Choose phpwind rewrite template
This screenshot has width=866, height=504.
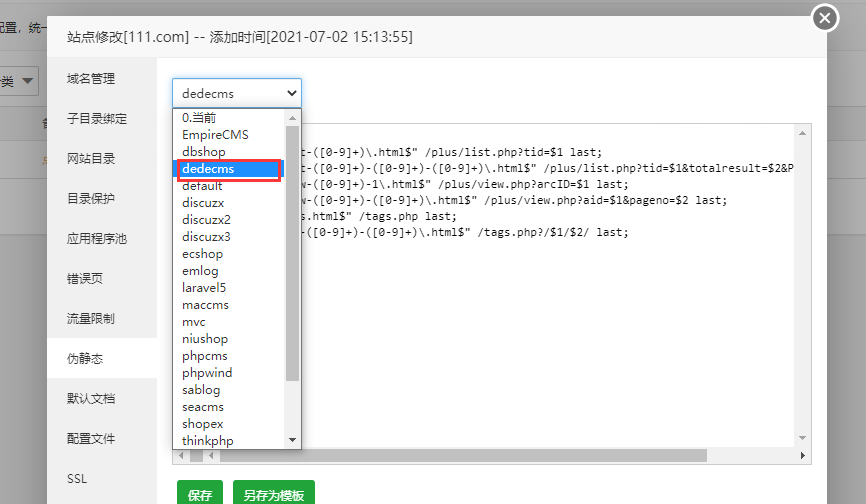click(229, 373)
